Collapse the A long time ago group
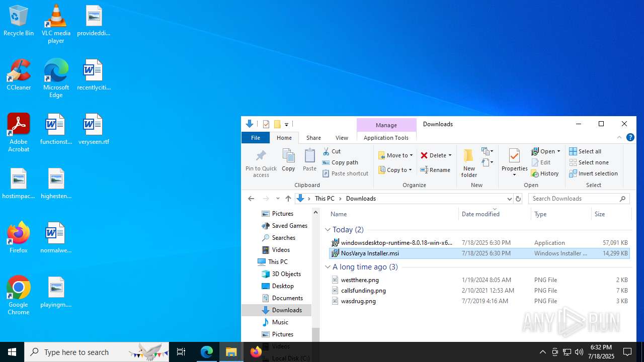Screen dimensions: 644x362 (328, 267)
